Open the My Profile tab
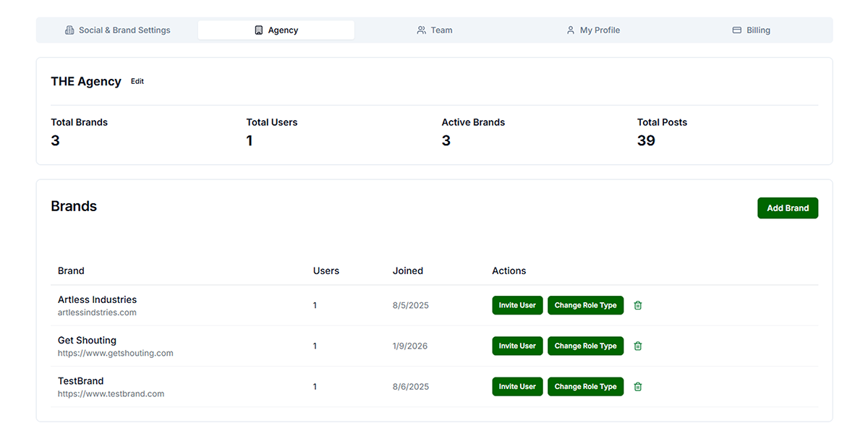868x444 pixels. tap(600, 30)
